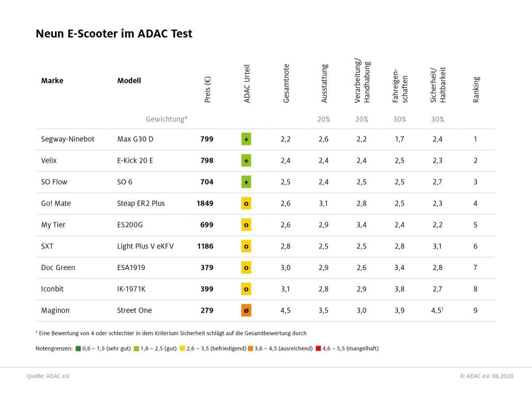Click the green plus icon for SO Flow
This screenshot has width=532, height=396.
coord(246,182)
